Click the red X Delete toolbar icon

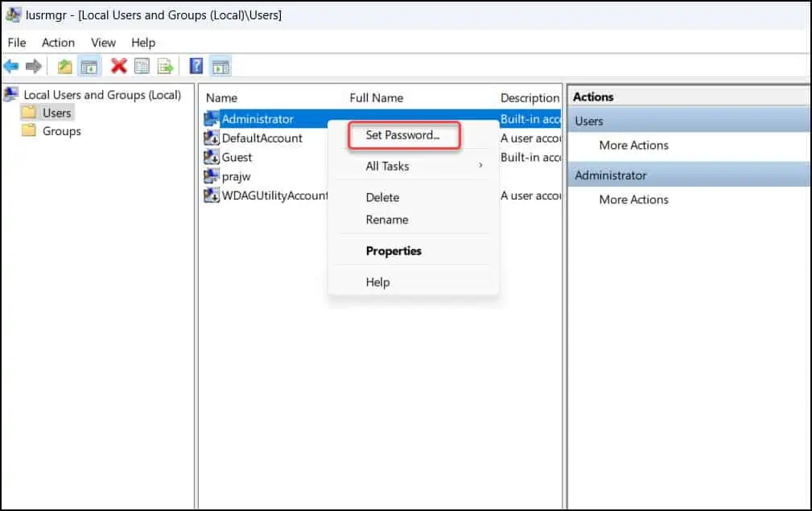click(118, 66)
